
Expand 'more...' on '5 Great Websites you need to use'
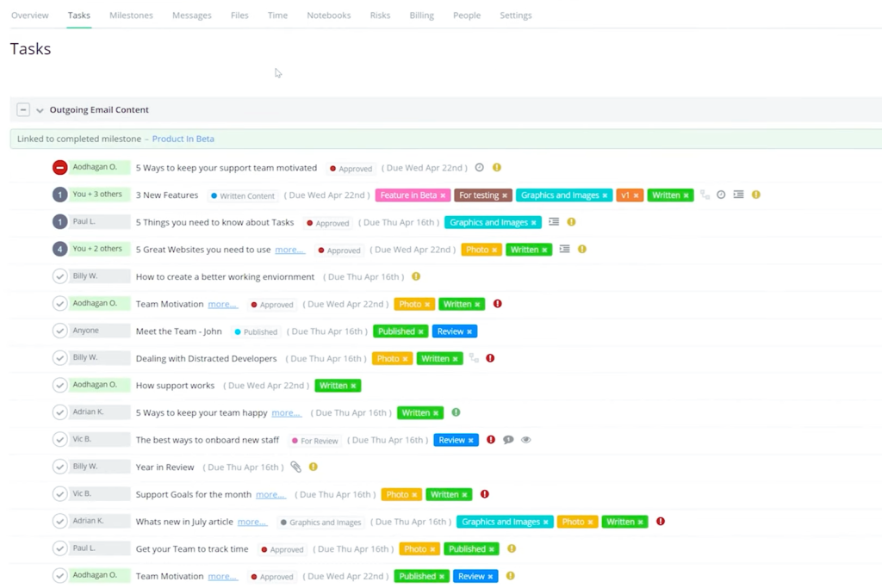(289, 250)
